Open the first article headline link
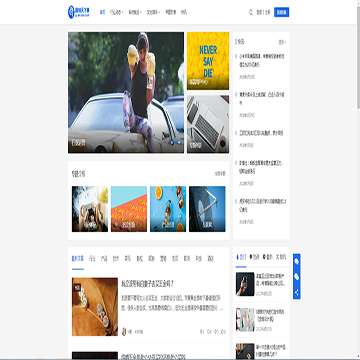Screen dimensions: 360x360 (148, 284)
